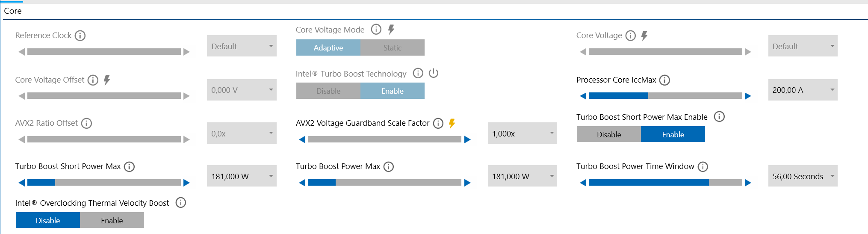Open info icon beside Reference Clock

tap(80, 36)
